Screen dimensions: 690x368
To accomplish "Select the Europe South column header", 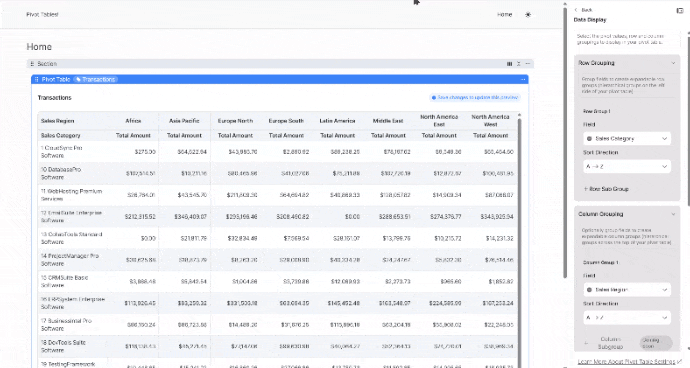I will [x=286, y=121].
